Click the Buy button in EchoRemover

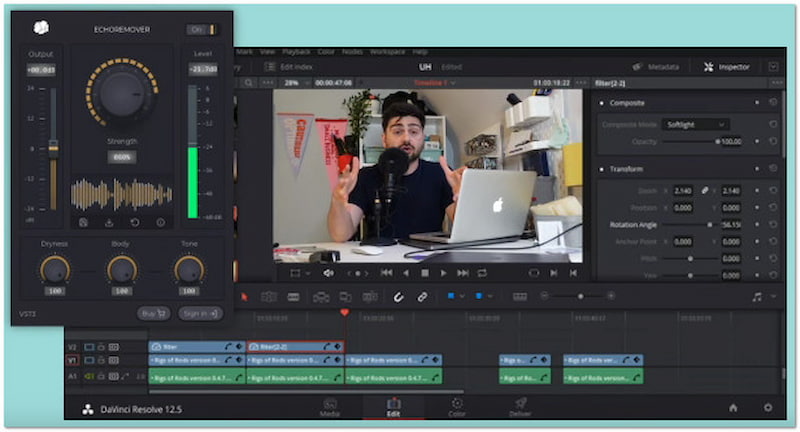(x=154, y=314)
